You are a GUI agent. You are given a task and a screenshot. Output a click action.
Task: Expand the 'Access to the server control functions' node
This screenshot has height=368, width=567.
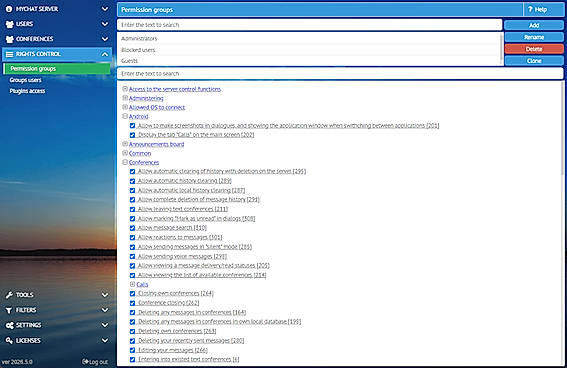125,89
